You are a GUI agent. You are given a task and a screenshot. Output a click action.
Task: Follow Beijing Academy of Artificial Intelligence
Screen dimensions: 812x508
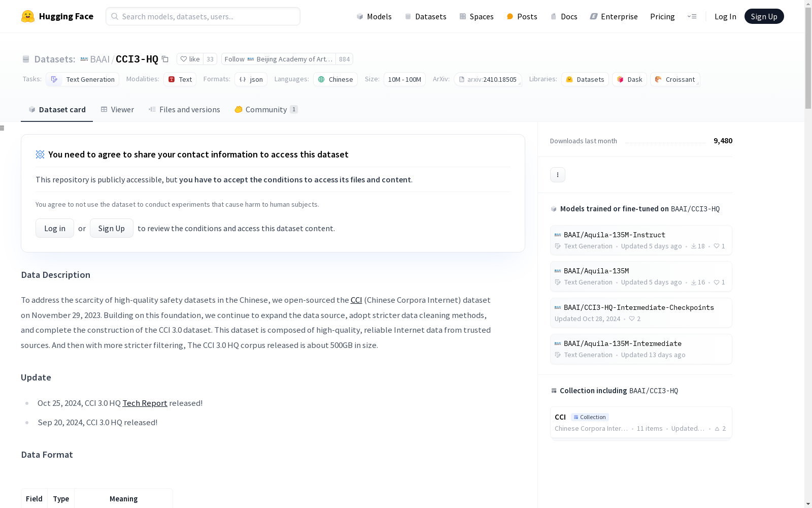coord(278,59)
